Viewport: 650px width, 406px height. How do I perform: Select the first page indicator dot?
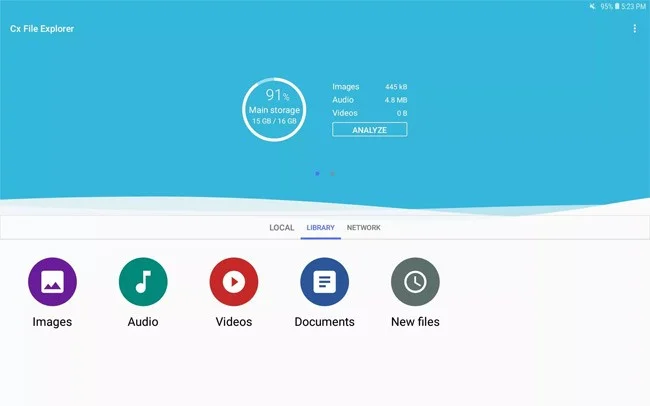click(x=317, y=174)
